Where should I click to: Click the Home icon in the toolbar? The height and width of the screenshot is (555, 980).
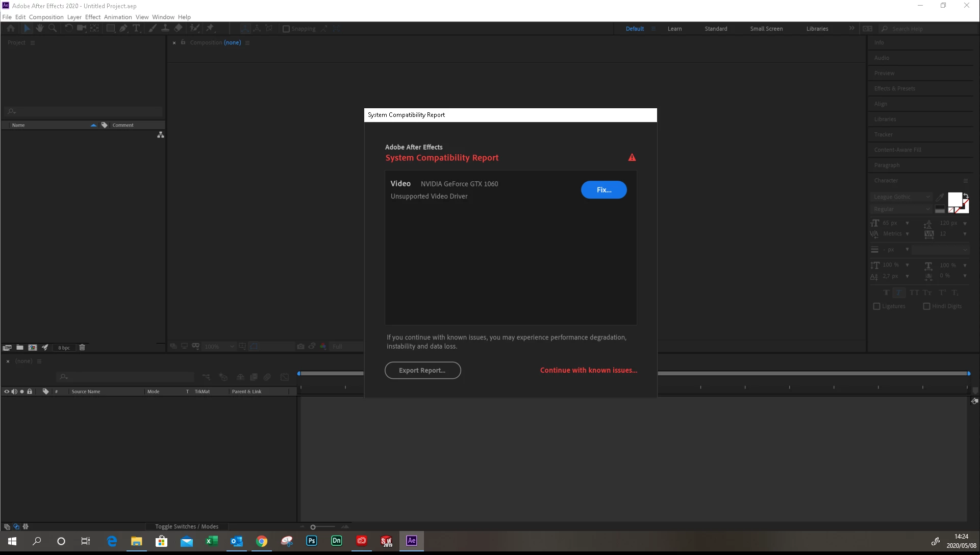click(11, 28)
